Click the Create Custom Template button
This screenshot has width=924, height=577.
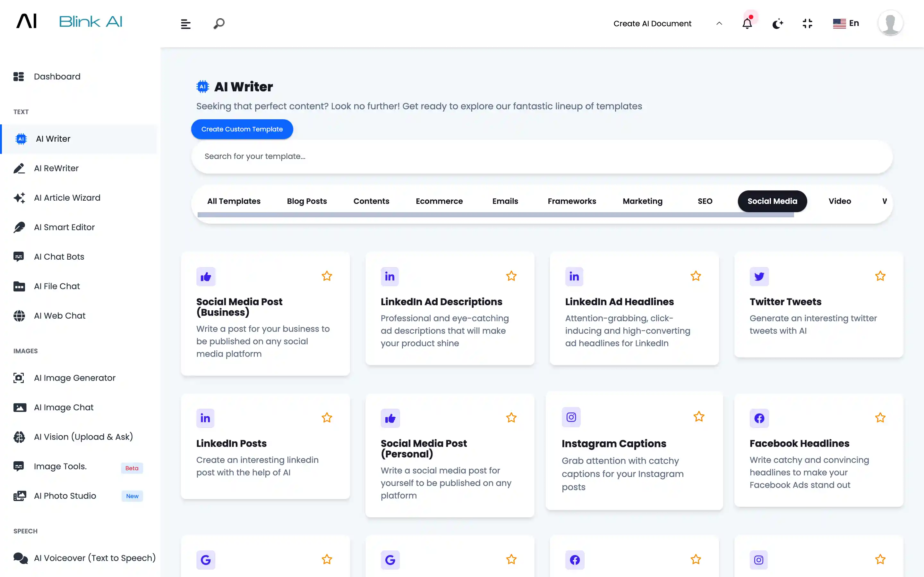pyautogui.click(x=242, y=129)
